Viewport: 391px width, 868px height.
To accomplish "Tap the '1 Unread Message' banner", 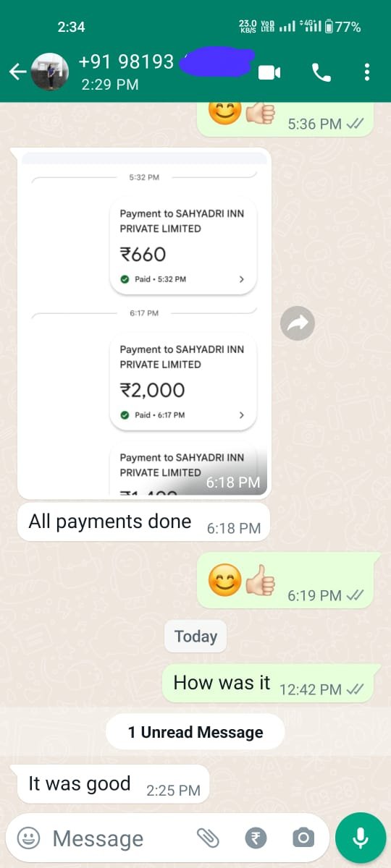I will (195, 732).
